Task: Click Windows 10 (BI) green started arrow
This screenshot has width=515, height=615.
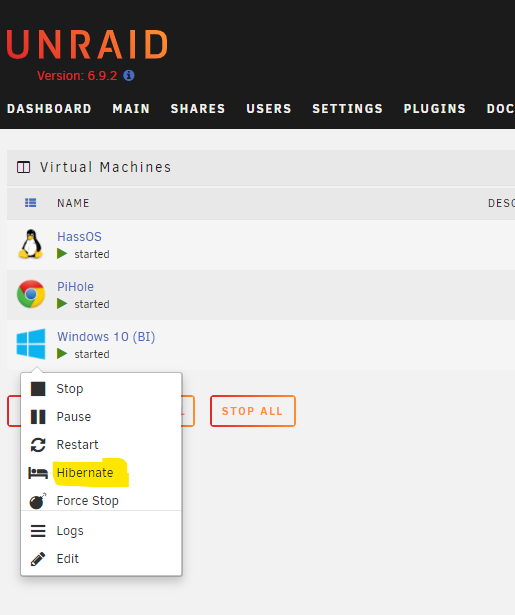Action: point(62,354)
